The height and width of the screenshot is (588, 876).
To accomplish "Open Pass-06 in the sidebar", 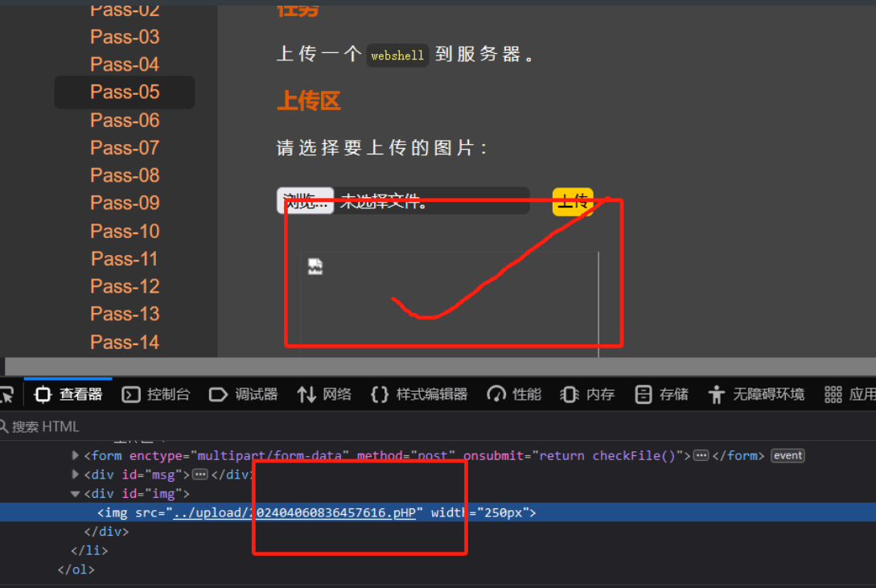I will 125,120.
